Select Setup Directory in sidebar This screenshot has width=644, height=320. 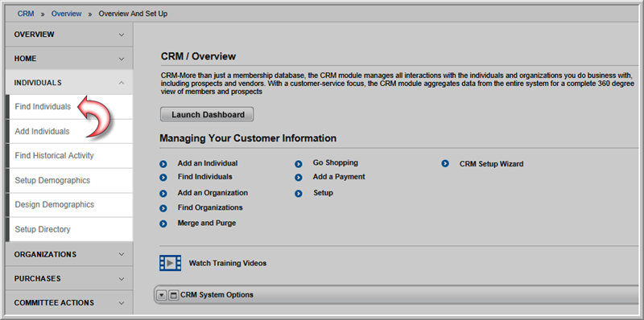(x=69, y=229)
